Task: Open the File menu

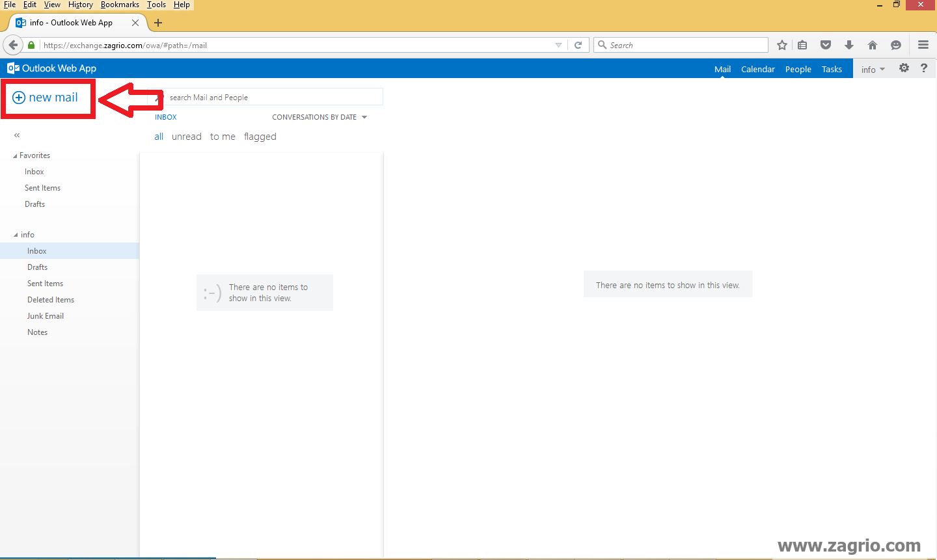Action: [10, 5]
